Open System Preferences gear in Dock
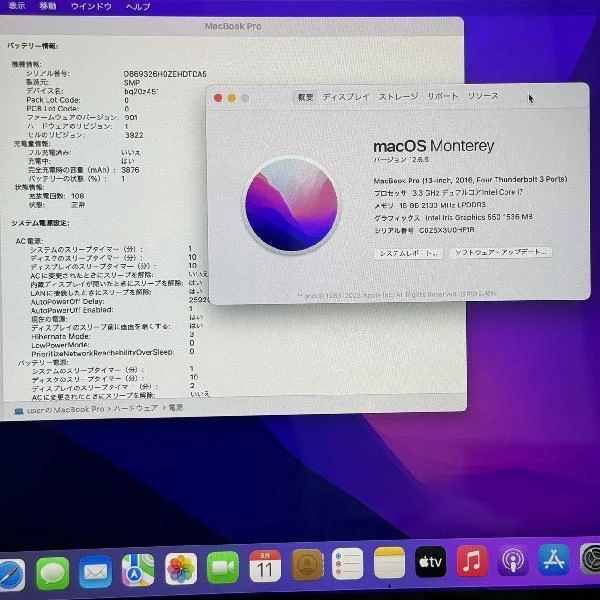The width and height of the screenshot is (600, 600). click(x=590, y=559)
